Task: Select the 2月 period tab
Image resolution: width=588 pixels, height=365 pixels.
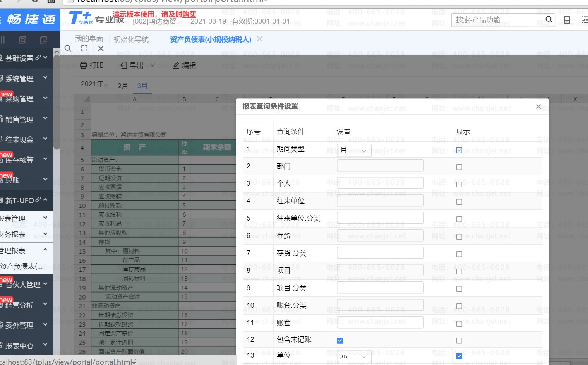Action: (123, 86)
